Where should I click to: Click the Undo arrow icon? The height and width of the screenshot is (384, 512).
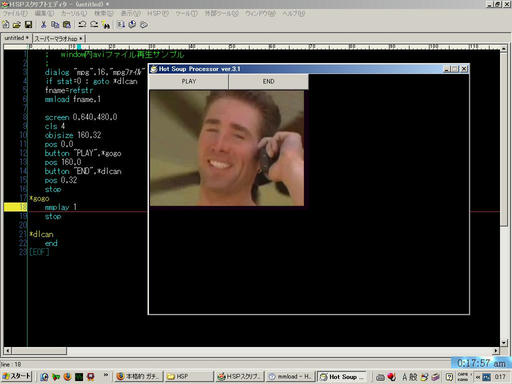[x=82, y=24]
